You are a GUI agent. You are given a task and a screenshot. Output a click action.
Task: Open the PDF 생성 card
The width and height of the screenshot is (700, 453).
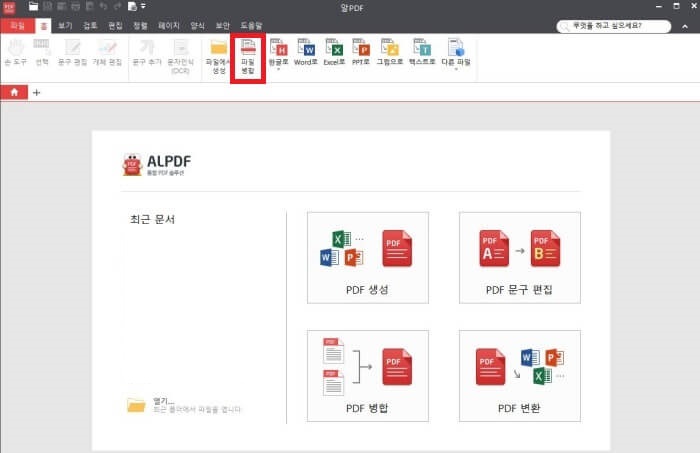368,258
